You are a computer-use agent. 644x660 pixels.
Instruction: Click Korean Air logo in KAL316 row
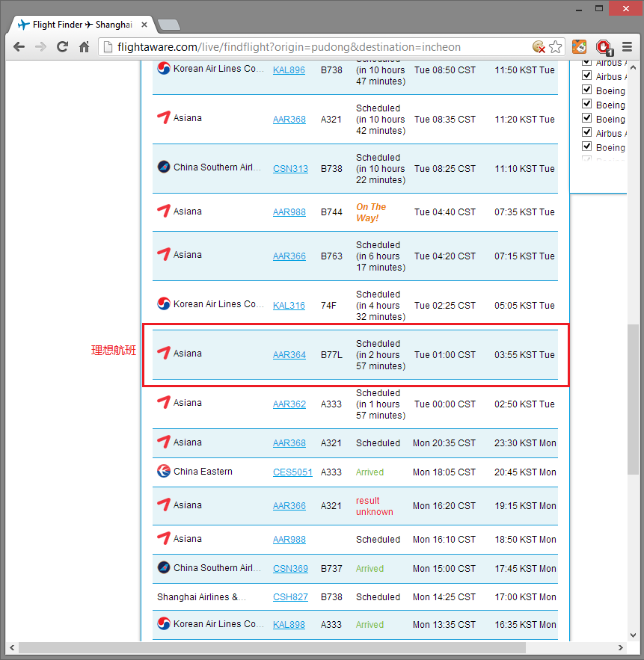164,303
